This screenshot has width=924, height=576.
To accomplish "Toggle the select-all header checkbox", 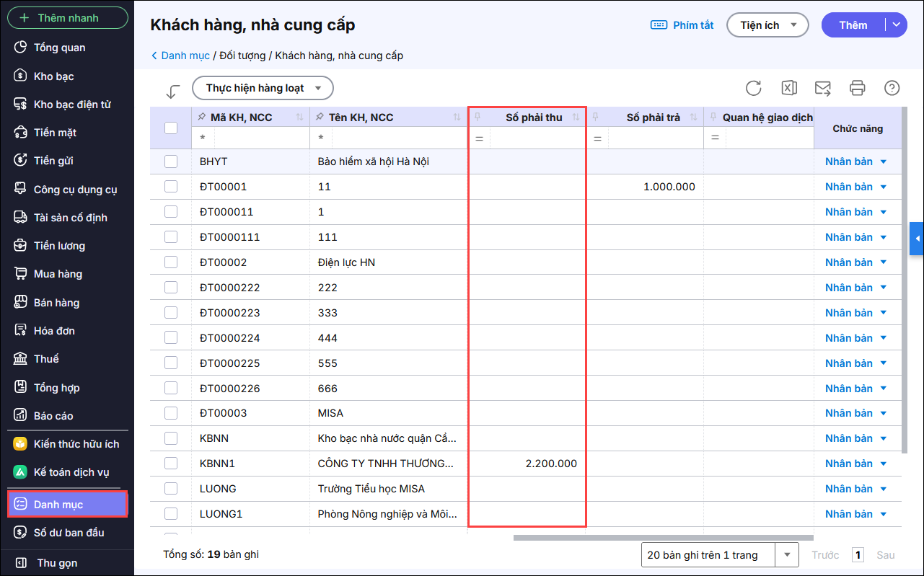I will pyautogui.click(x=171, y=128).
